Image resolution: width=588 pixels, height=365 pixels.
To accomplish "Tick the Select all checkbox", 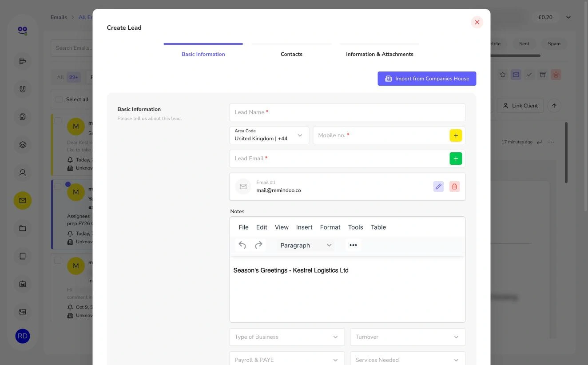I will click(59, 99).
